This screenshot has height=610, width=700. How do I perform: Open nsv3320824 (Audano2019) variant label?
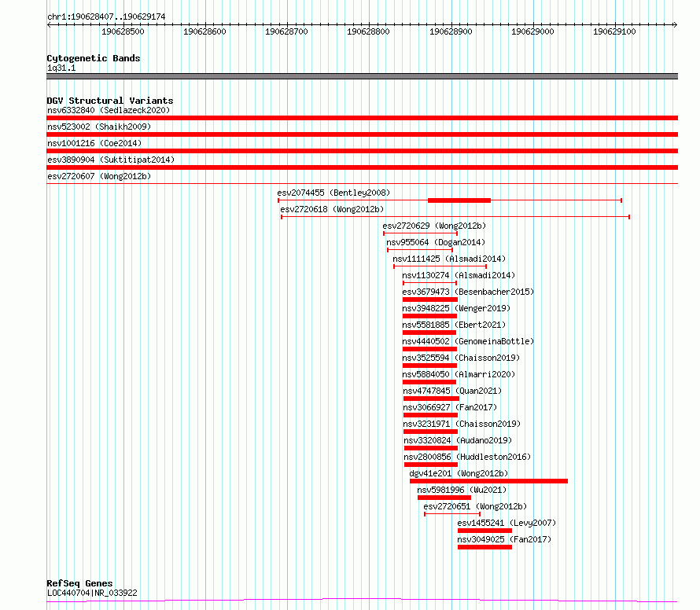(x=458, y=440)
